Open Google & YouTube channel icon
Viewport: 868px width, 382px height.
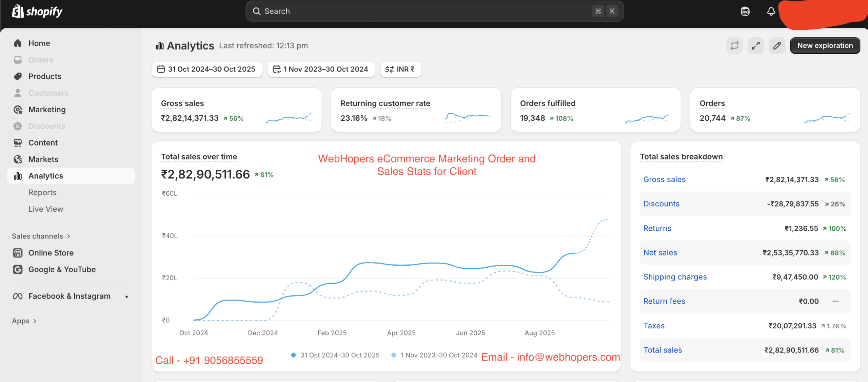coord(17,269)
